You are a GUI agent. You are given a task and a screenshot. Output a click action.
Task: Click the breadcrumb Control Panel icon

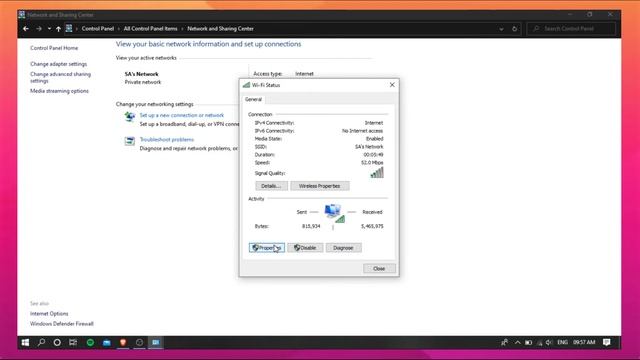[x=69, y=29]
